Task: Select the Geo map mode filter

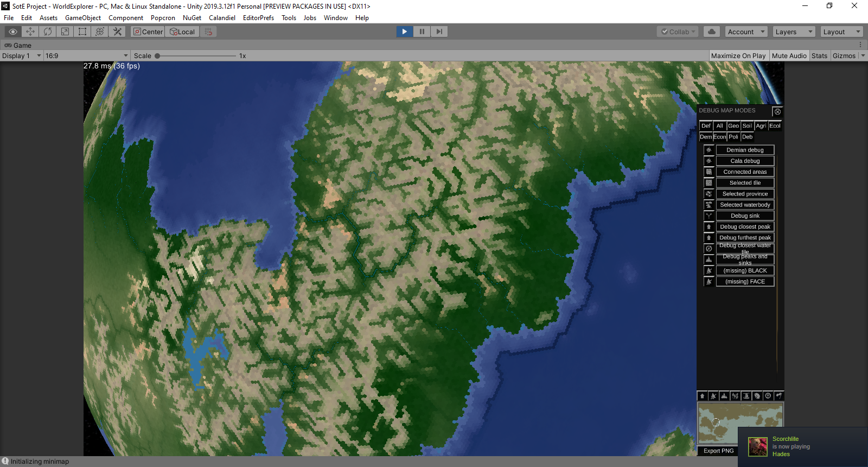Action: [733, 126]
